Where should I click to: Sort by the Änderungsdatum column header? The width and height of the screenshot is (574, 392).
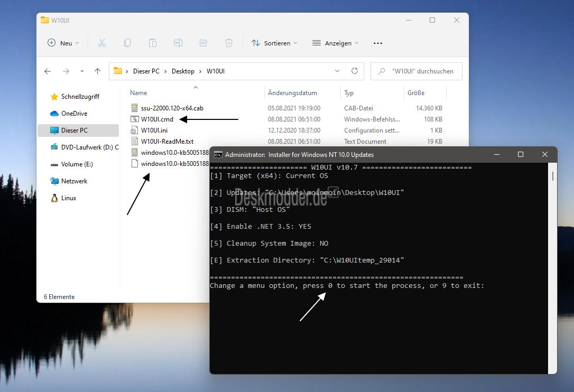(x=292, y=93)
